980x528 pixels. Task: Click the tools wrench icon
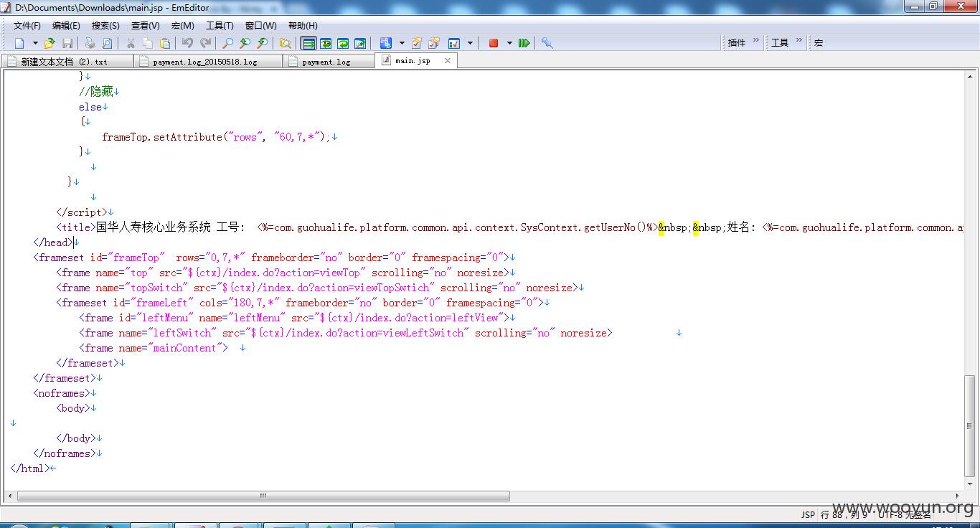pyautogui.click(x=547, y=43)
